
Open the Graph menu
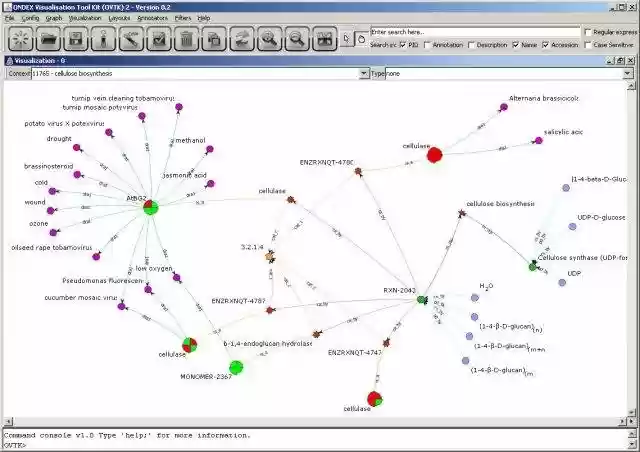(54, 18)
